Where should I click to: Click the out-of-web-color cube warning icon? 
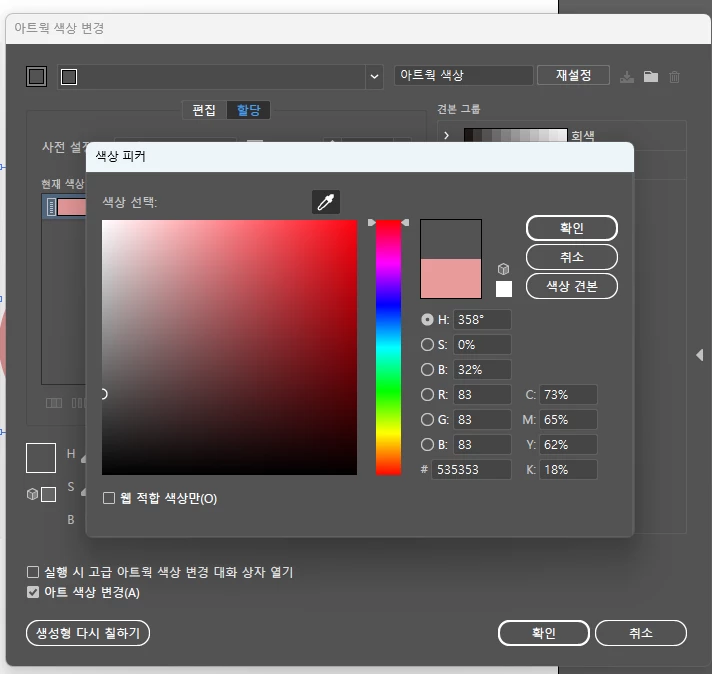[503, 269]
